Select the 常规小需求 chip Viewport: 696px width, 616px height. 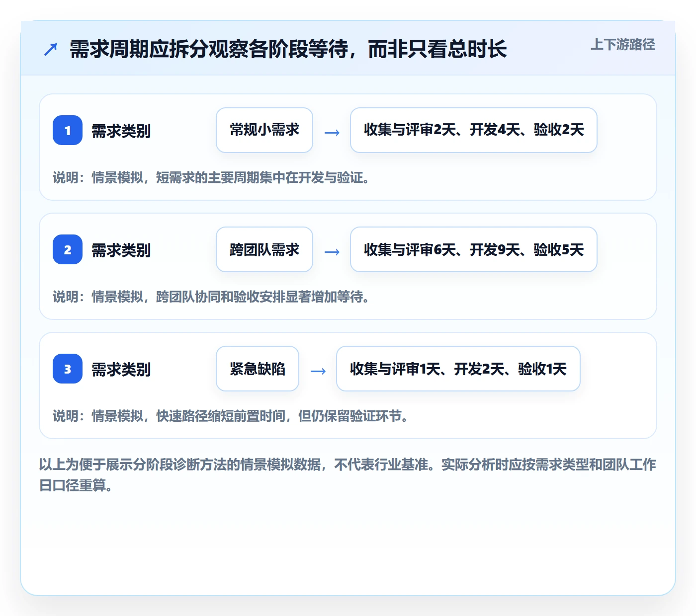coord(264,130)
